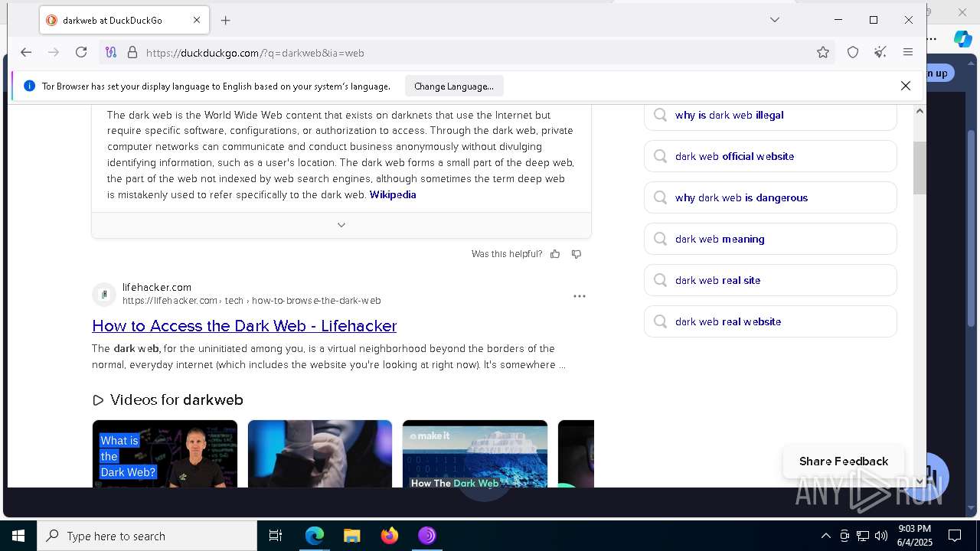
Task: Open the browser hamburger menu
Action: coord(908,52)
